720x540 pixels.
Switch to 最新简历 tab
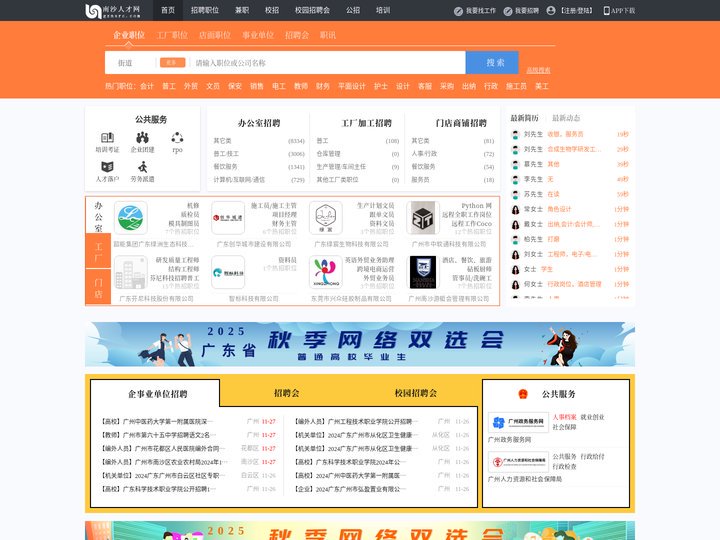tap(524, 118)
